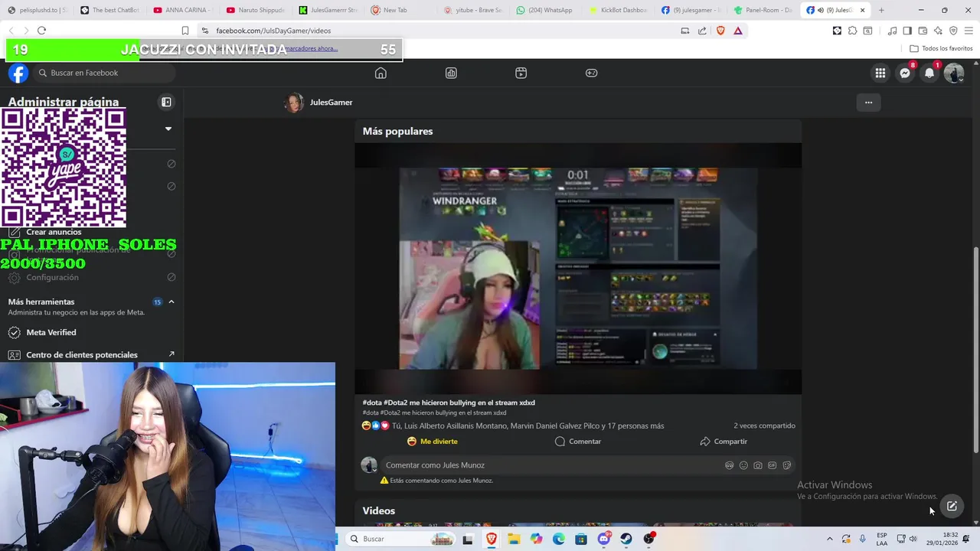Collapse the Más herramientas section
The image size is (980, 551).
171,302
